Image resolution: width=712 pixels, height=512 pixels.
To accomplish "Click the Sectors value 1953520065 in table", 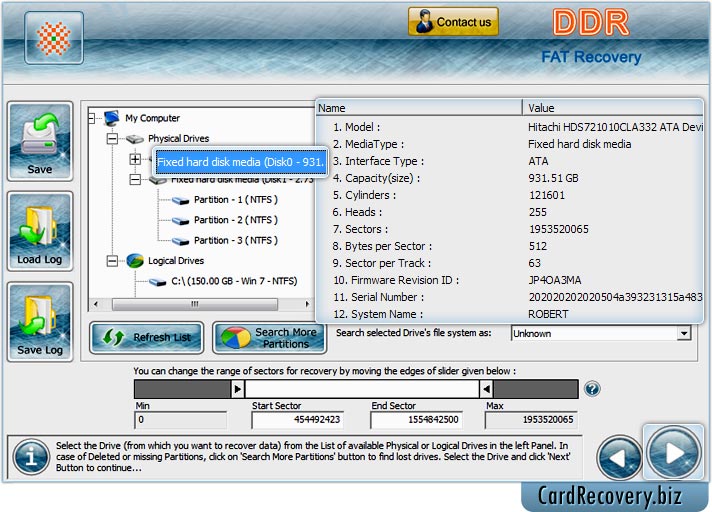I will pyautogui.click(x=559, y=229).
